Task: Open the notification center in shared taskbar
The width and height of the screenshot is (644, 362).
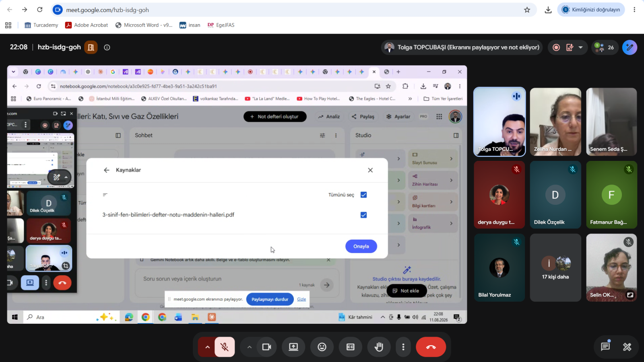Action: tap(457, 317)
